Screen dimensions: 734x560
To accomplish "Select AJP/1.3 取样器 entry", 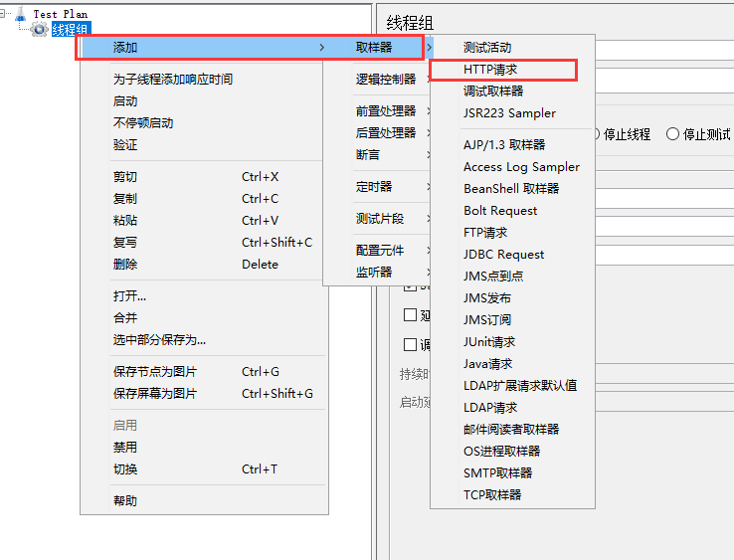I will 512,144.
